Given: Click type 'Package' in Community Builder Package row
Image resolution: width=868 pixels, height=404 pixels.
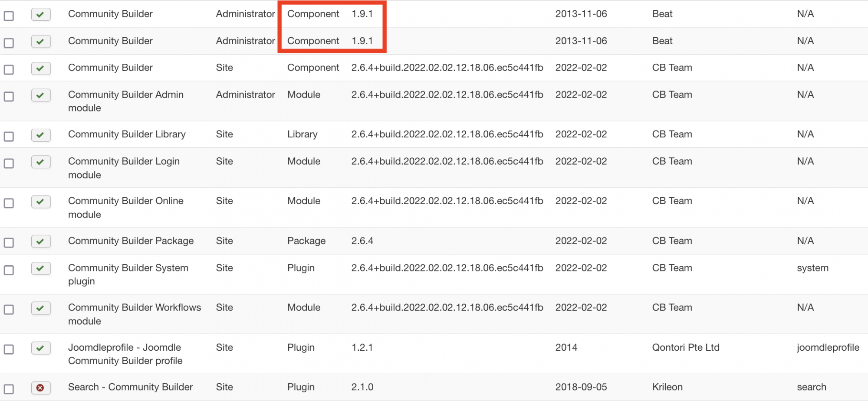Looking at the screenshot, I should (306, 241).
